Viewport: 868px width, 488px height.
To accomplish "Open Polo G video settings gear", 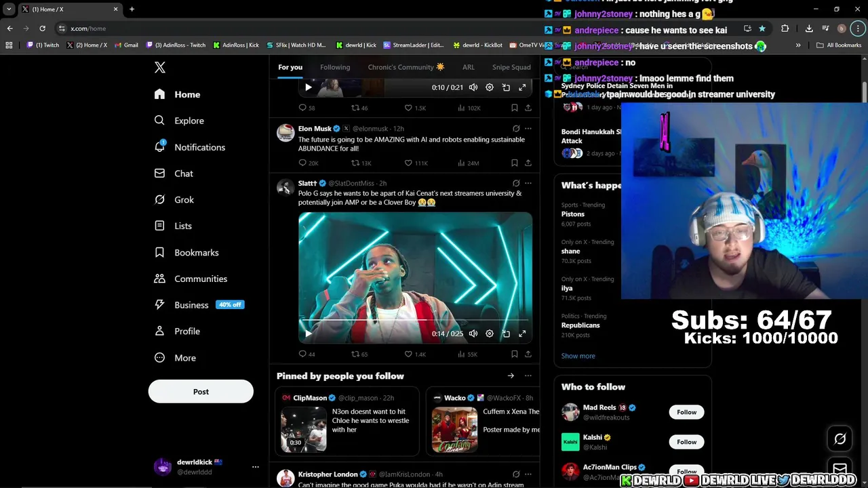I will tap(490, 333).
